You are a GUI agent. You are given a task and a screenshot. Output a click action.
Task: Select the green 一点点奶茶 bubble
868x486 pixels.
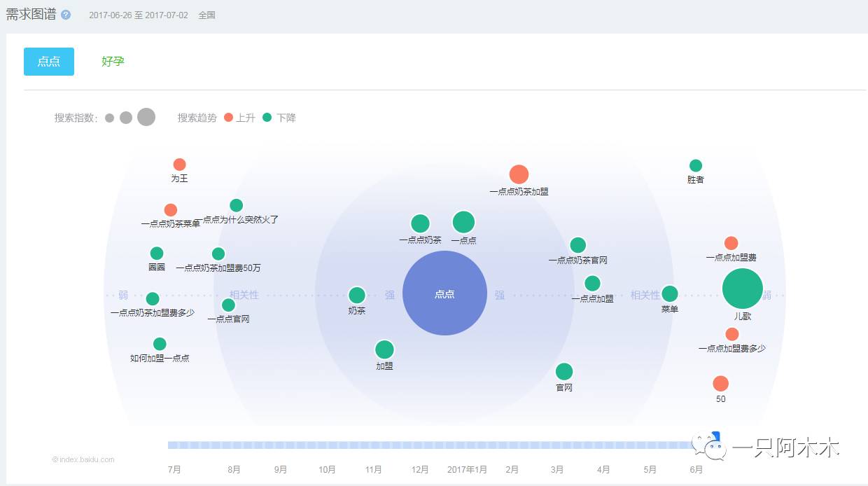point(420,223)
